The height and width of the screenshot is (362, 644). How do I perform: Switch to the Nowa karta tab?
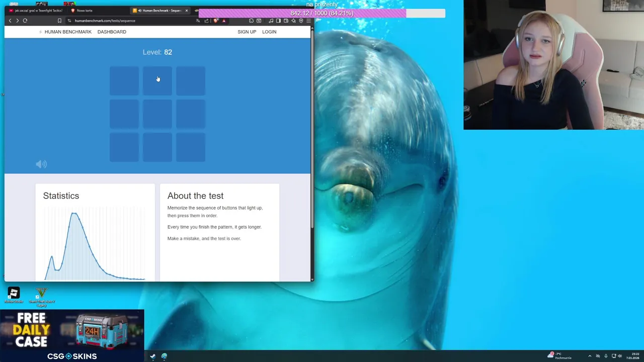coord(98,10)
